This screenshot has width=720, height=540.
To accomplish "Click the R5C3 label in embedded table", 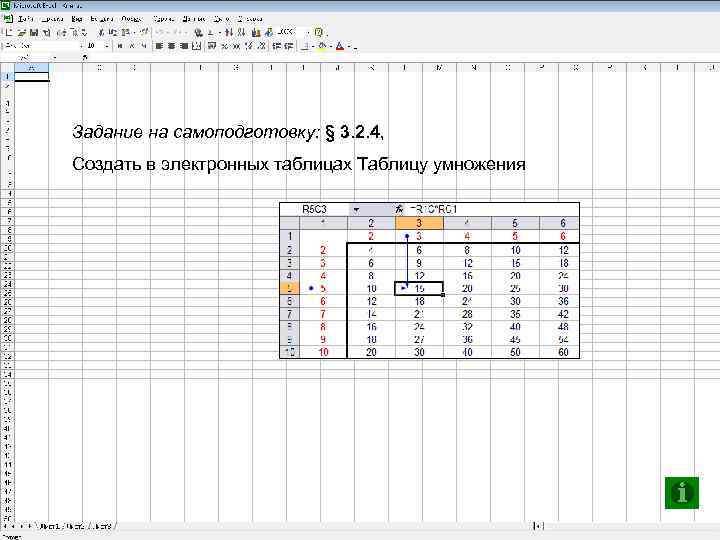I will (314, 209).
